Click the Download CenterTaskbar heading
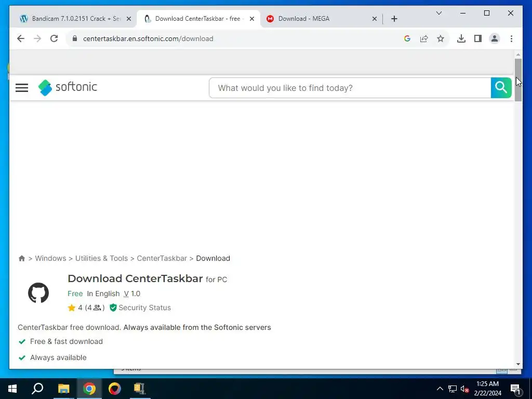Image resolution: width=532 pixels, height=399 pixels. click(135, 278)
